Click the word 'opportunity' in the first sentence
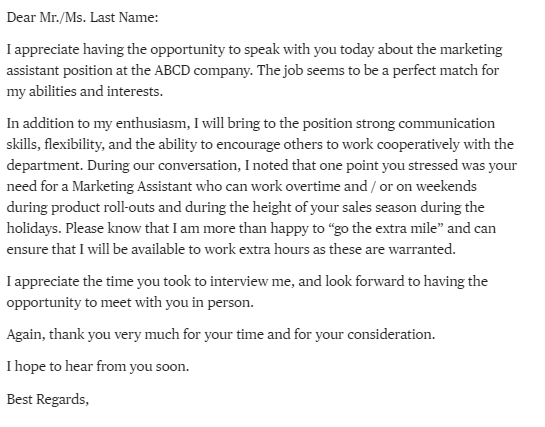Screen dimensions: 545x427 click(188, 50)
